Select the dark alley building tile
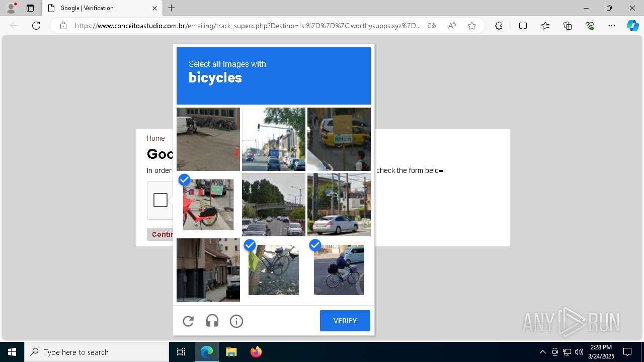This screenshot has width=644, height=362. click(x=208, y=270)
